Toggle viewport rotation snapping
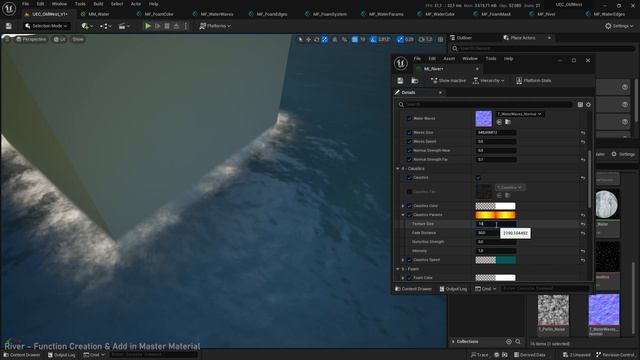This screenshot has width=640, height=360. [x=373, y=39]
